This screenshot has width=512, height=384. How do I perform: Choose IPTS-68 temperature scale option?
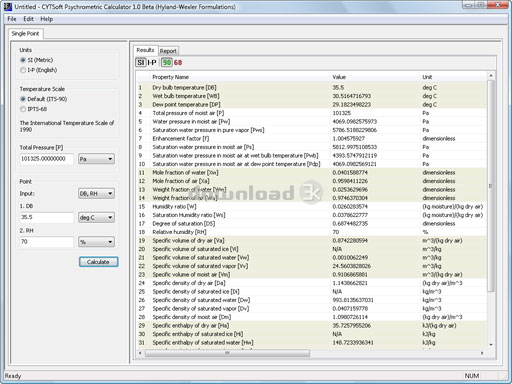point(23,109)
